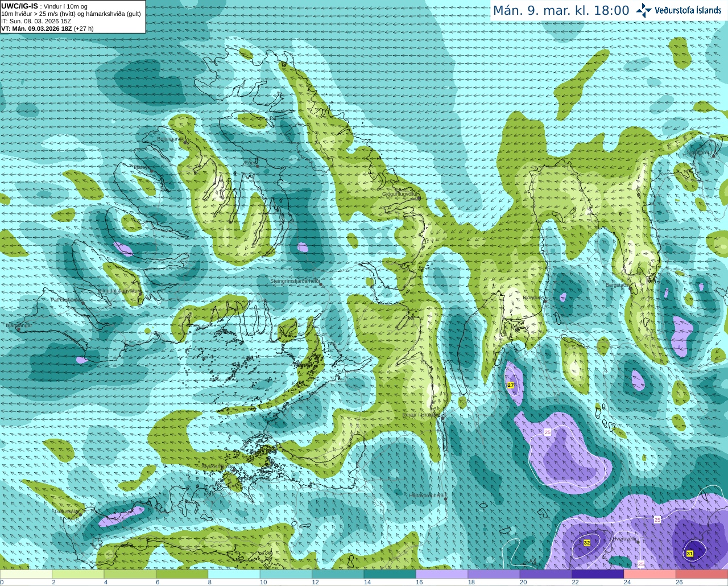Click the 25 isoline label between gusts 32 and 31

[x=657, y=519]
